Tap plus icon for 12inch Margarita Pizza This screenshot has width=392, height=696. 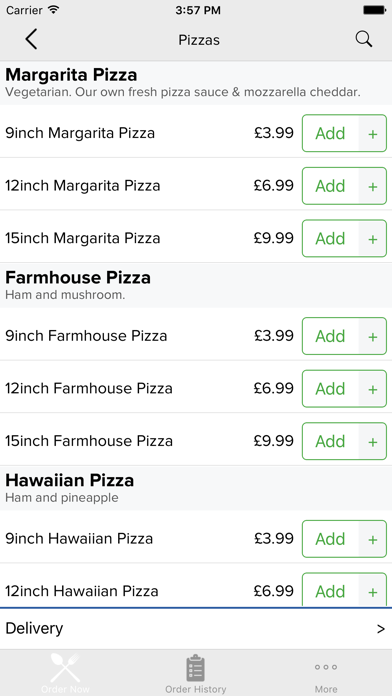373,186
